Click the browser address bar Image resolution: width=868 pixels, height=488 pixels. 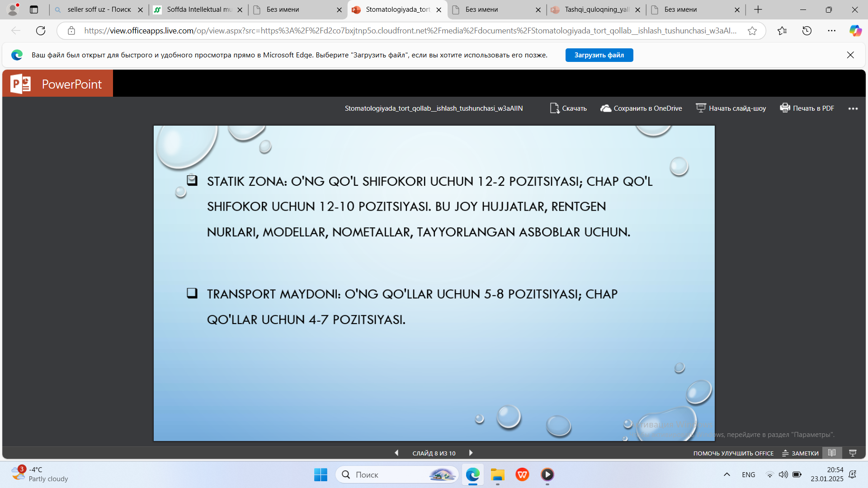pyautogui.click(x=407, y=31)
